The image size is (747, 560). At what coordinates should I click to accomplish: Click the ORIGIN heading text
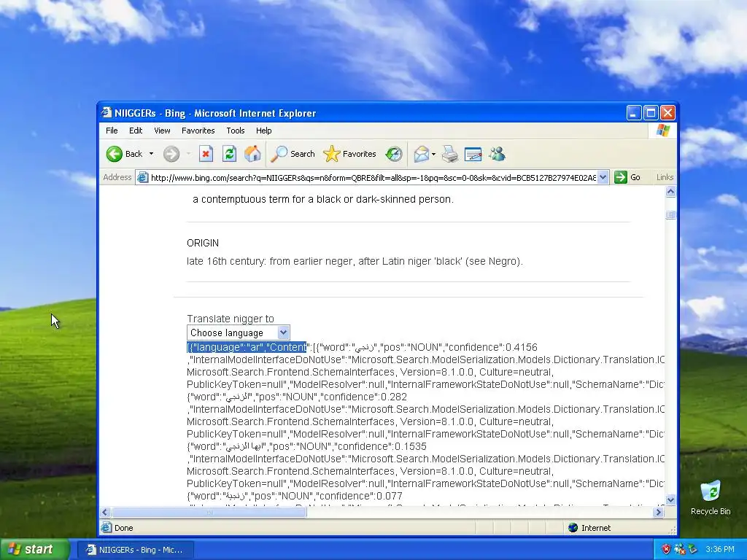coord(203,243)
